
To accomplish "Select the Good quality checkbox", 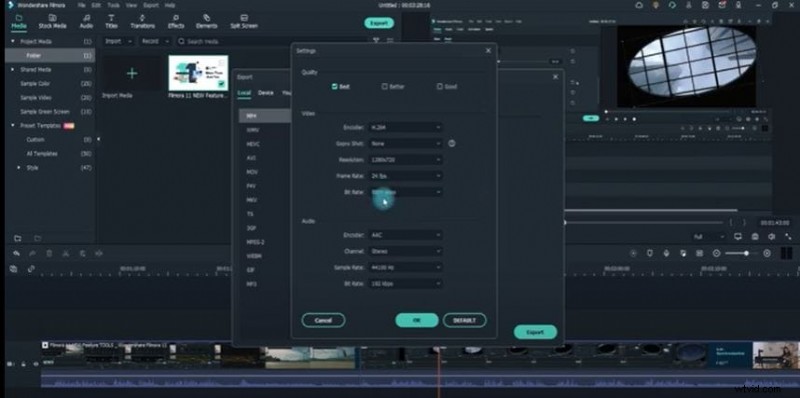I will click(439, 87).
